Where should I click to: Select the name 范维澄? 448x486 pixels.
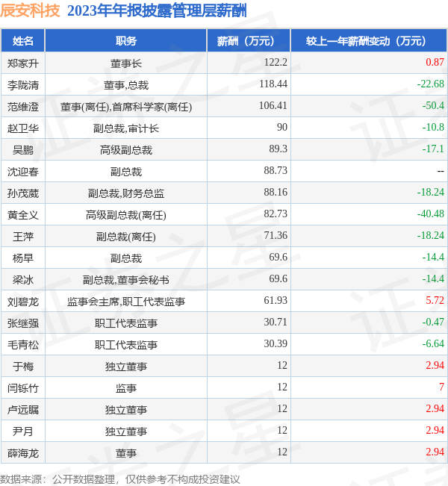coord(23,107)
